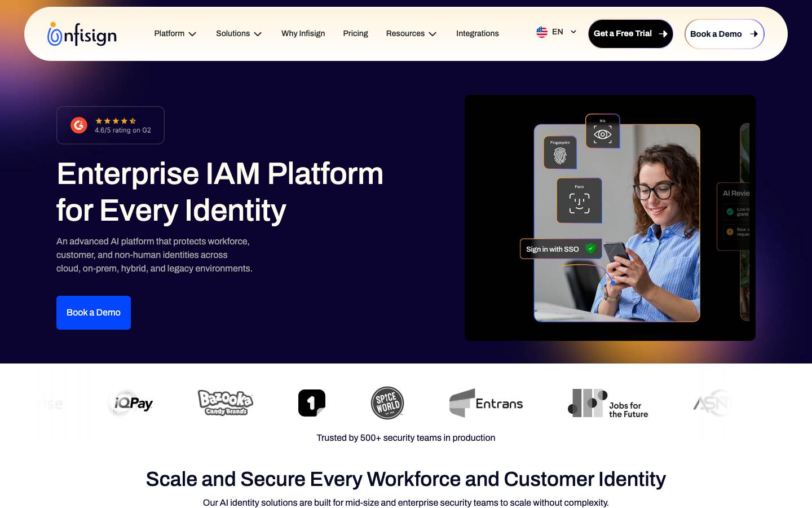Click Book a Demo in header
812x508 pixels.
pyautogui.click(x=724, y=34)
